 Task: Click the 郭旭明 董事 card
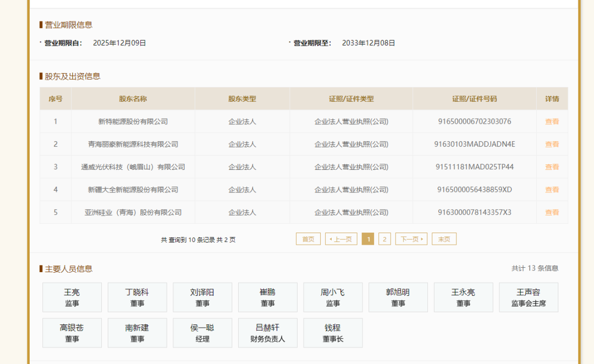(398, 297)
